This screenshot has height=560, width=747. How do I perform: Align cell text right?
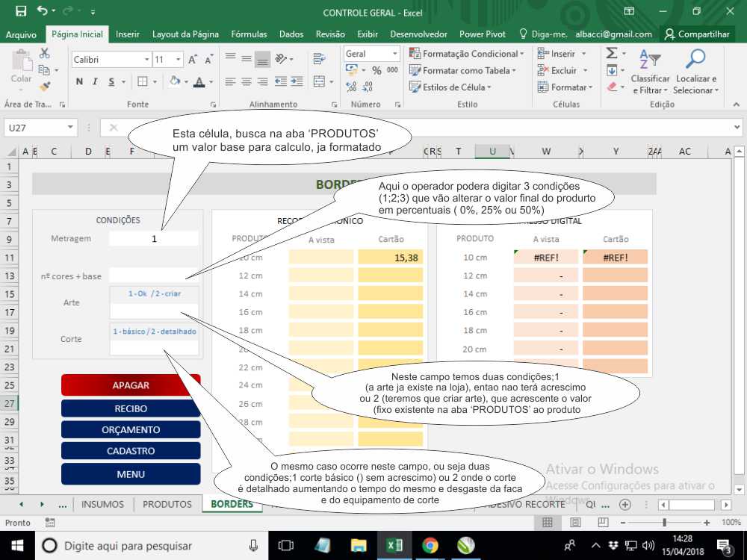point(262,81)
